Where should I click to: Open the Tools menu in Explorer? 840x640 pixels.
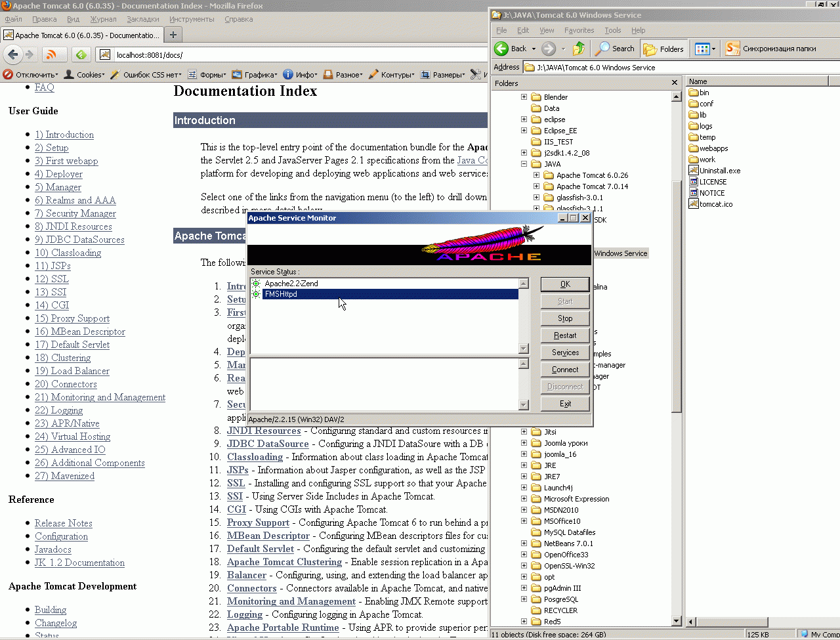point(613,30)
